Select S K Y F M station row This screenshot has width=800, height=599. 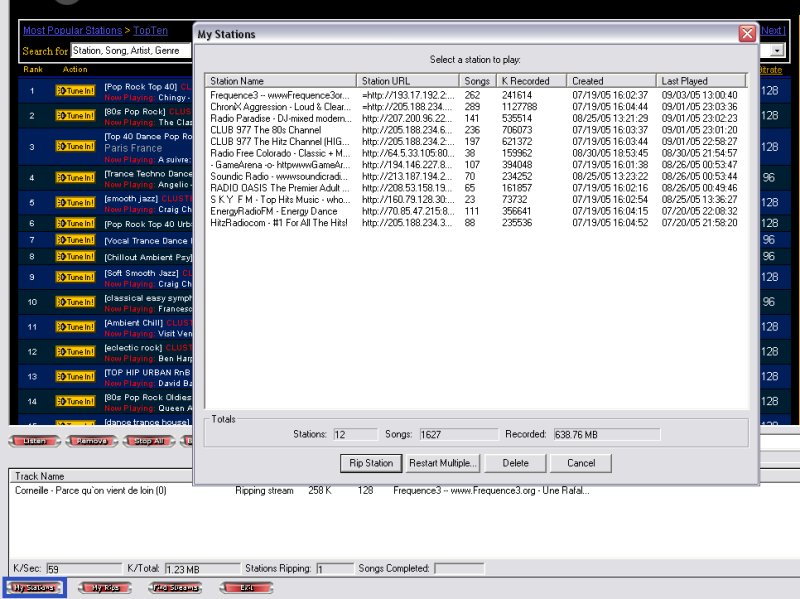coord(476,199)
